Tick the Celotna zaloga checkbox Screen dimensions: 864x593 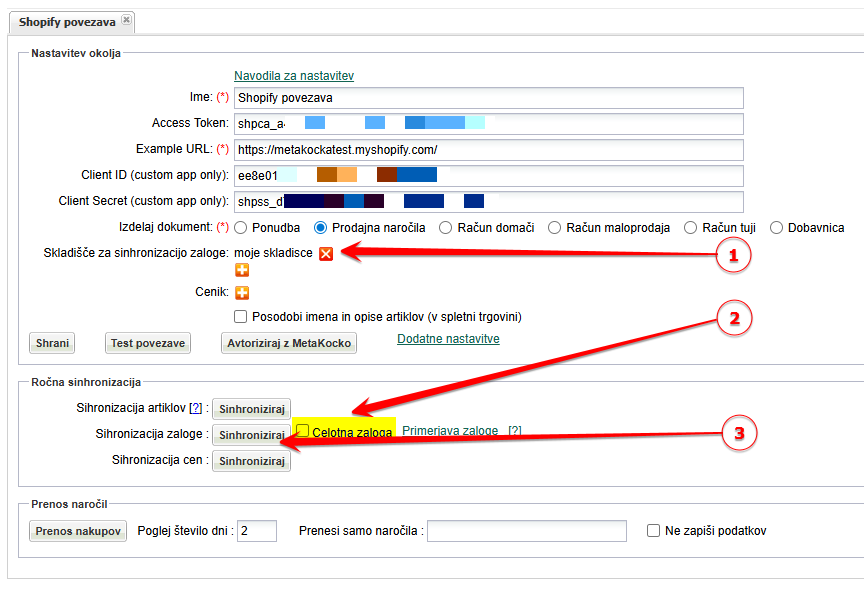tap(303, 430)
